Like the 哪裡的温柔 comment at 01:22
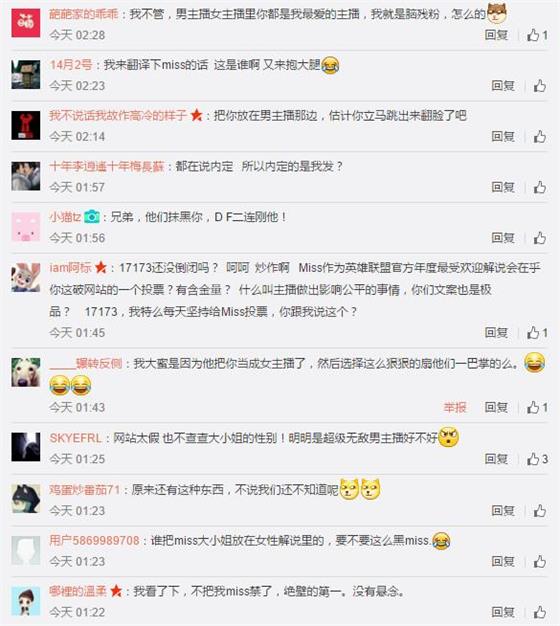 (x=540, y=612)
